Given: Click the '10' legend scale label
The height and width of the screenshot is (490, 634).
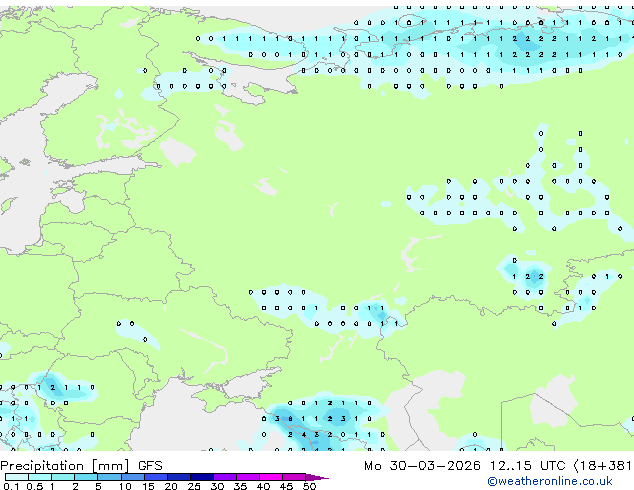Looking at the screenshot, I should [125, 486].
